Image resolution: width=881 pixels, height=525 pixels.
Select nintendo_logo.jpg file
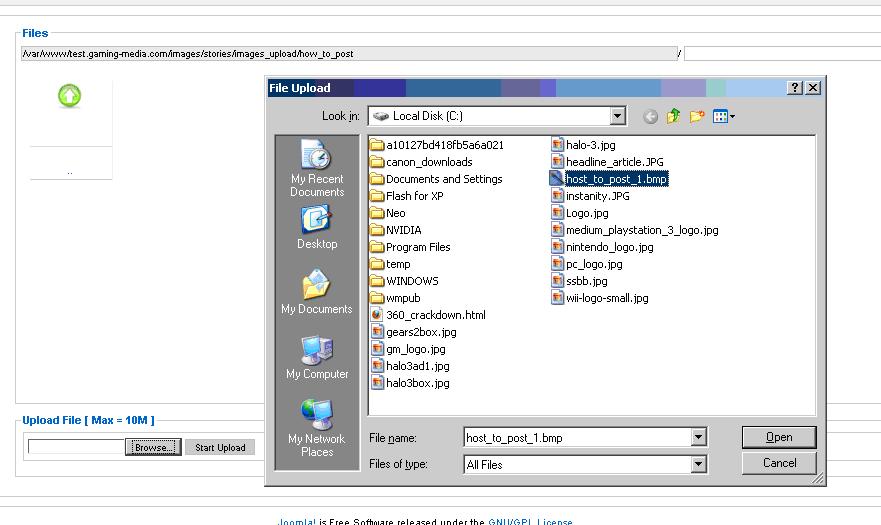pyautogui.click(x=602, y=247)
